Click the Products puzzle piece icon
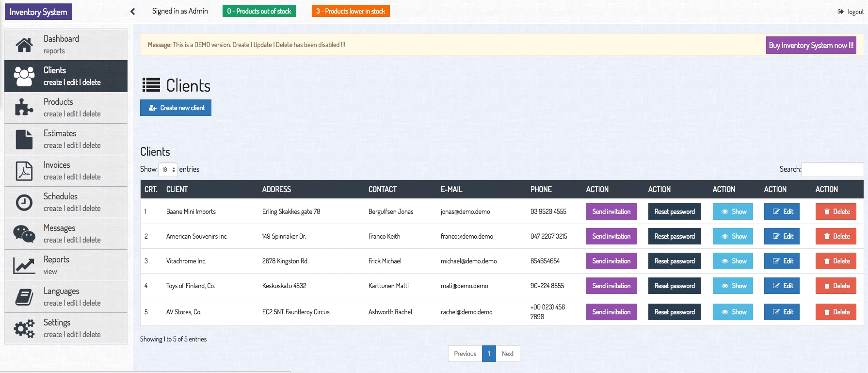Image resolution: width=868 pixels, height=373 pixels. point(24,108)
